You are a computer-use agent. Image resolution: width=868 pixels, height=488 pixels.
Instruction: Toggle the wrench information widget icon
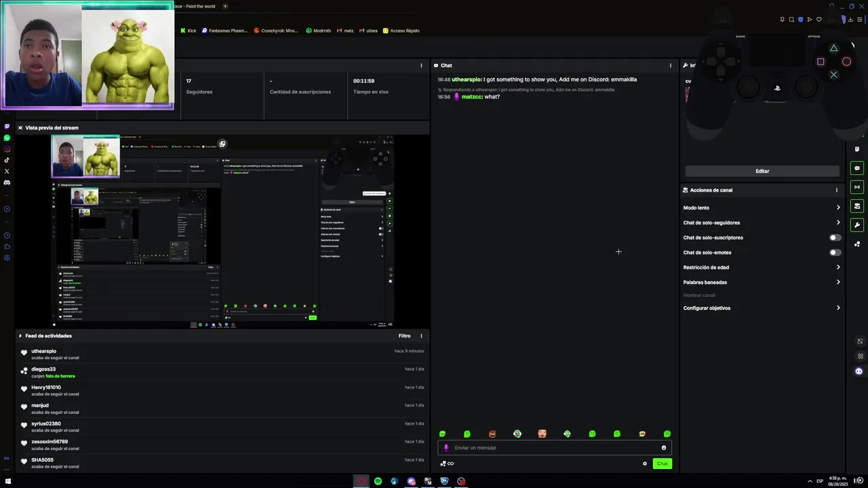[857, 225]
